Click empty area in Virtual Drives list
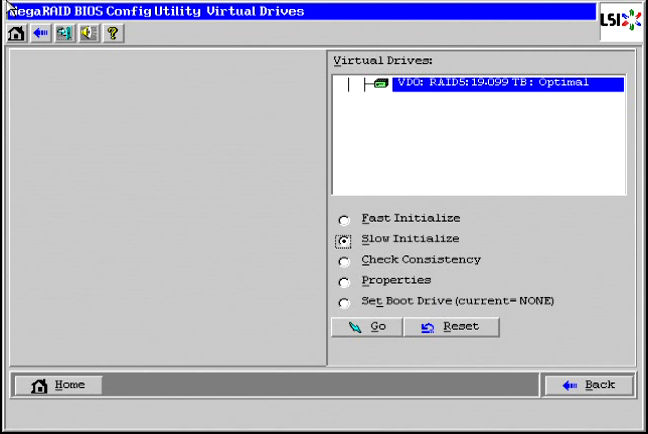648x434 pixels. (x=478, y=150)
